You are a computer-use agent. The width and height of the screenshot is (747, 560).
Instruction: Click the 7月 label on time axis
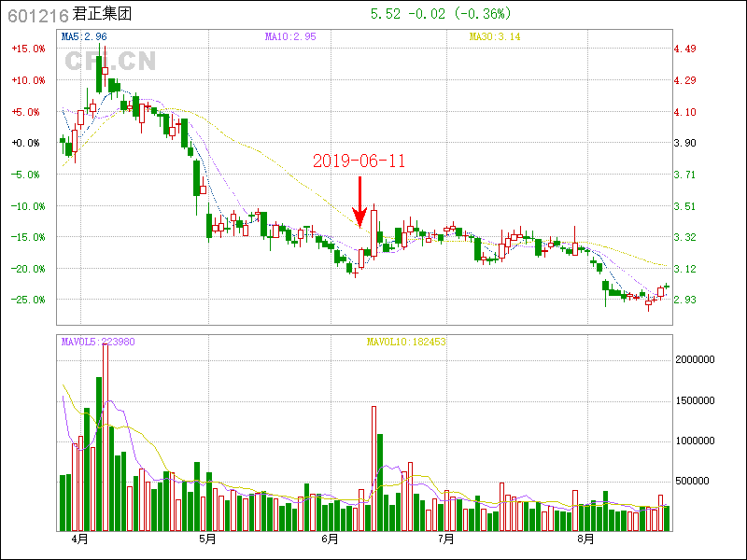pos(446,539)
